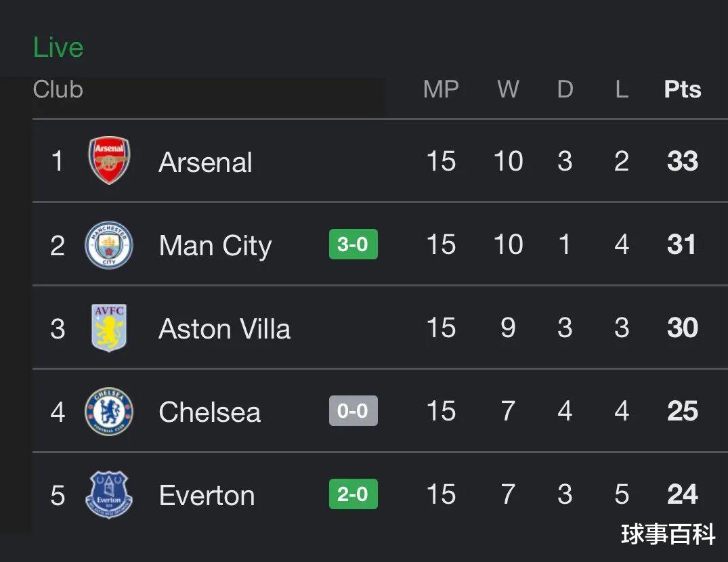Screen dimensions: 728x562
Task: Open Chelsea's 0-0 live score badge
Action: pos(353,411)
